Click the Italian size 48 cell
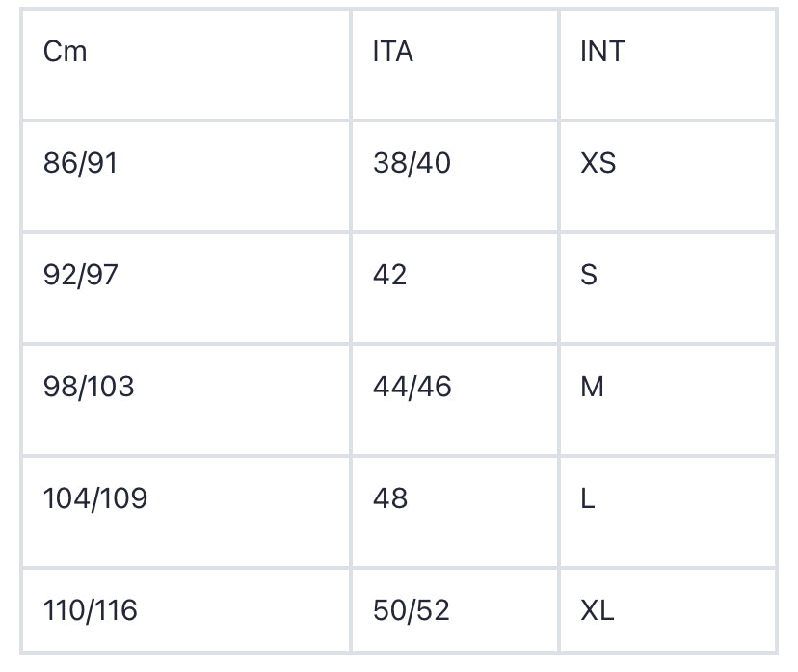Viewport: 798px width, 672px height. (x=390, y=498)
